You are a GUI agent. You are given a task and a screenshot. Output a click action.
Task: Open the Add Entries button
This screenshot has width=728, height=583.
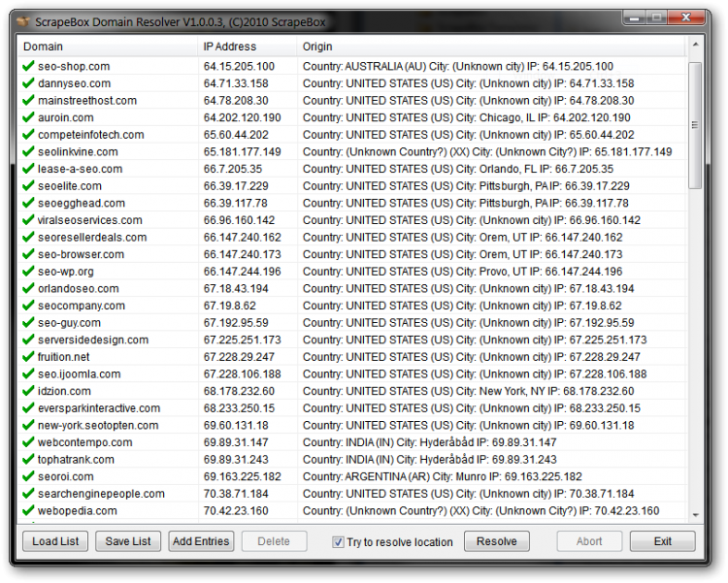201,541
